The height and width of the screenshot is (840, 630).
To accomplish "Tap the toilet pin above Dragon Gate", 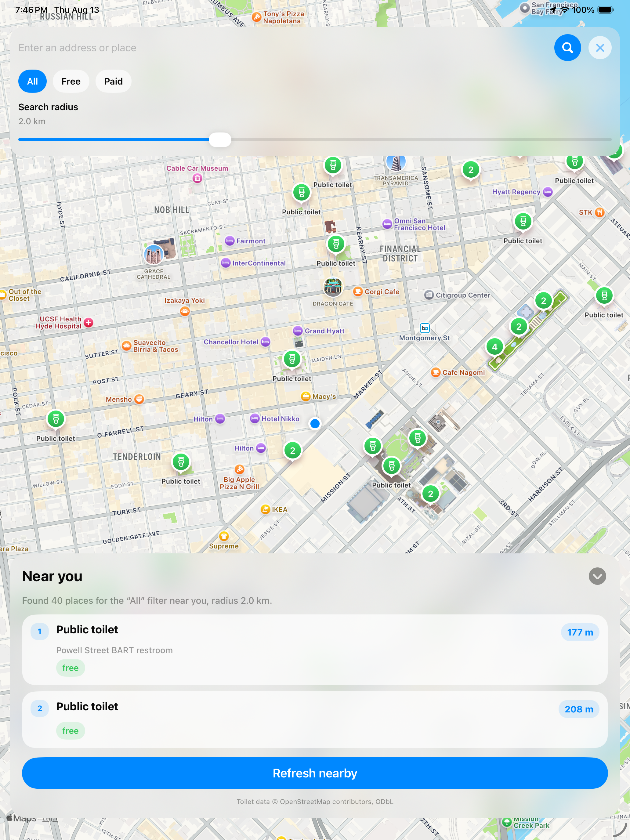I will (x=336, y=244).
